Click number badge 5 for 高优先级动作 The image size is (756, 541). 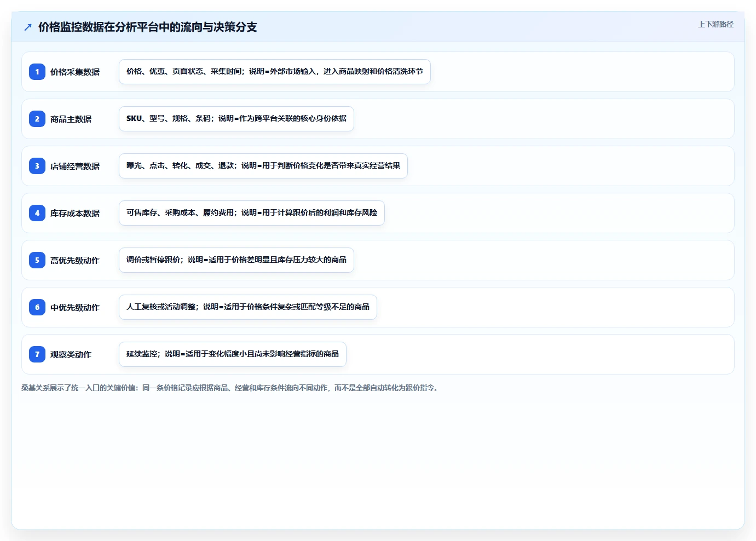[x=37, y=260]
